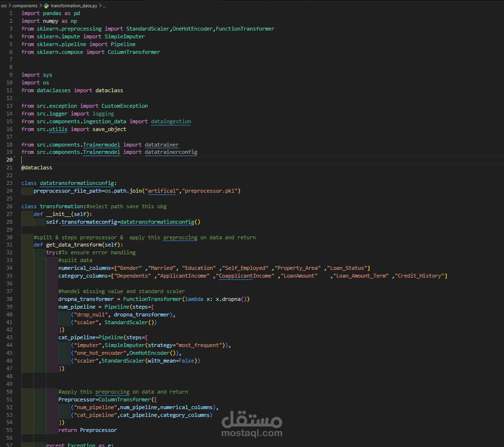Select line number 55 in the gutter
Image resolution: width=504 pixels, height=447 pixels.
click(9, 430)
